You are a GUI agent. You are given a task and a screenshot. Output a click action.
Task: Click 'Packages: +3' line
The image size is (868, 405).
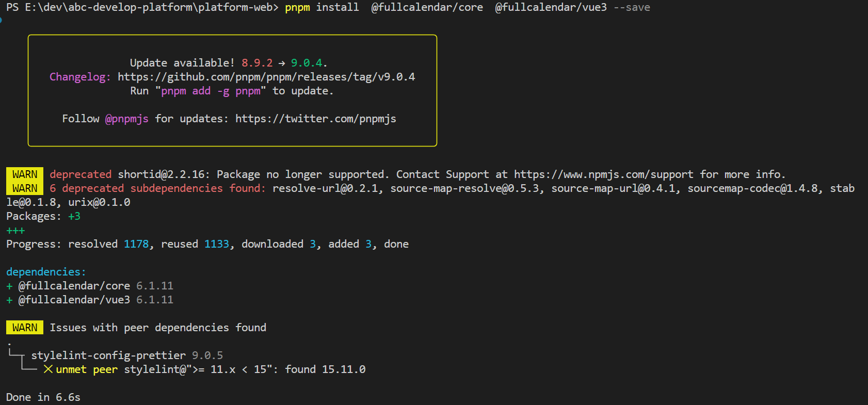(43, 216)
